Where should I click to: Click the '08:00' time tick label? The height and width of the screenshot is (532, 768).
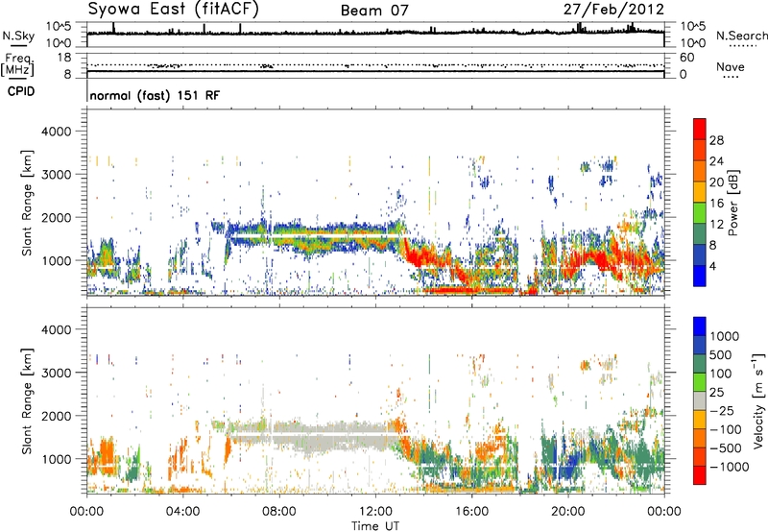tap(278, 512)
